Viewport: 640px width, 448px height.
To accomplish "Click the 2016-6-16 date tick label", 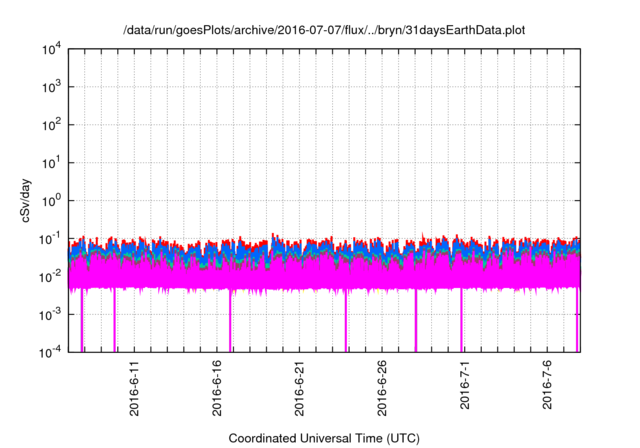I will 217,388.
